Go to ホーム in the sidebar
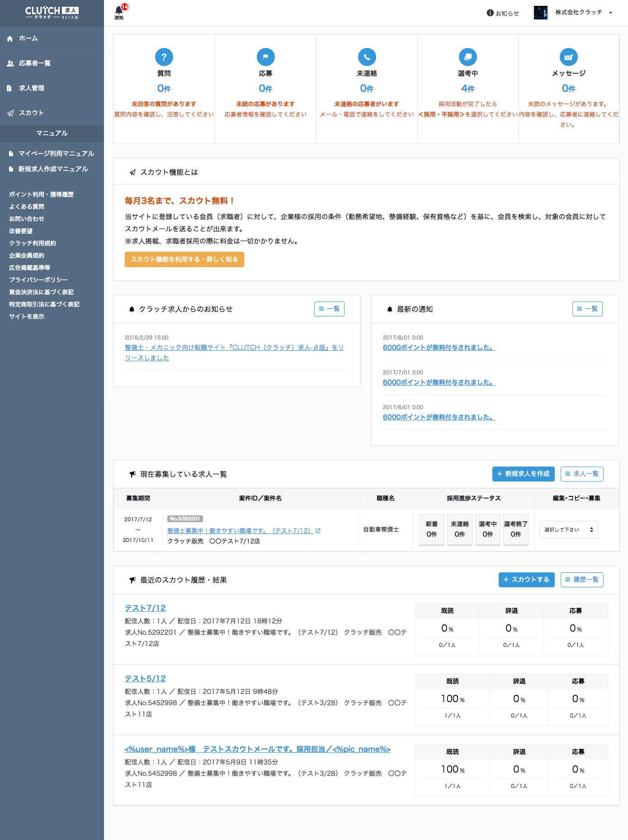This screenshot has height=840, width=628. point(28,38)
